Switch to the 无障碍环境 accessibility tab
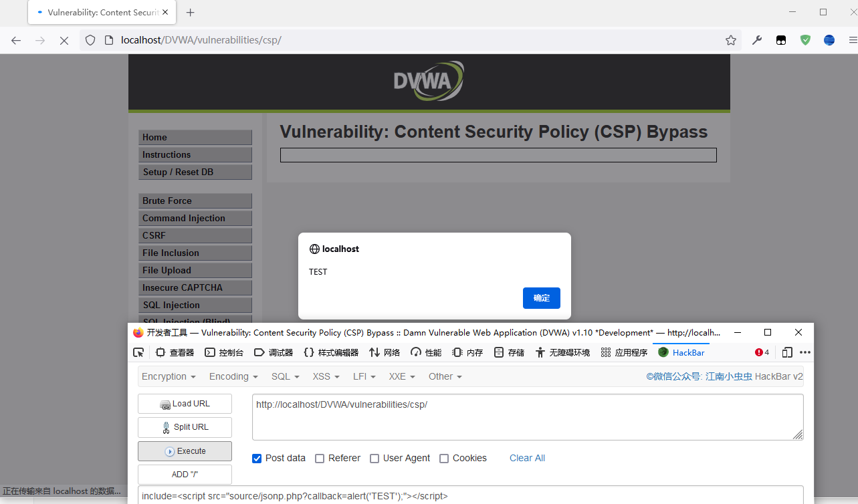The height and width of the screenshot is (504, 858). [562, 352]
